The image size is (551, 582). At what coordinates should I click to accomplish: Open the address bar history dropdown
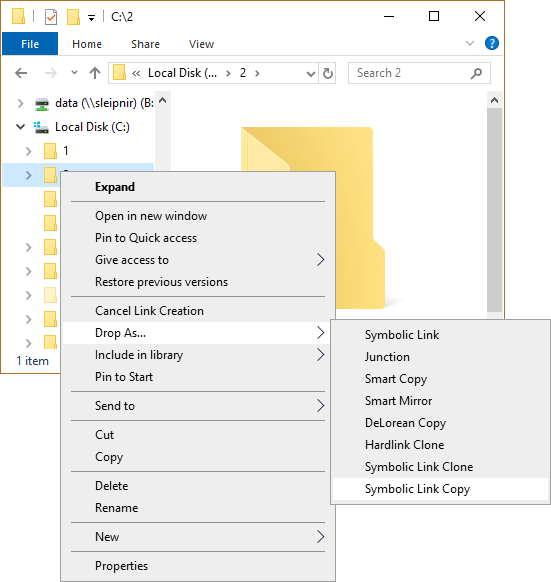[310, 73]
